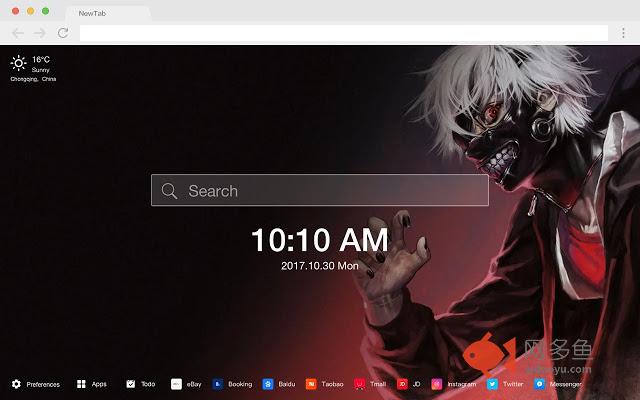This screenshot has height=400, width=640.
Task: Click the sunny weather icon
Action: pyautogui.click(x=18, y=63)
